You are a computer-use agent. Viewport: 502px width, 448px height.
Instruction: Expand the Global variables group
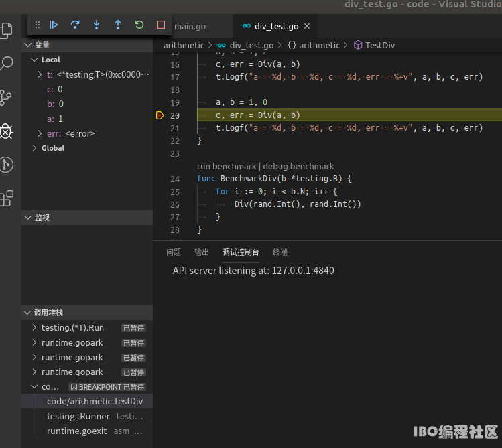coord(34,148)
